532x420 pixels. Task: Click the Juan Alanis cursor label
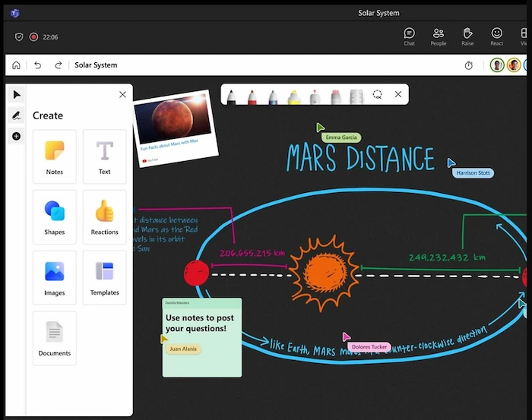pyautogui.click(x=183, y=349)
